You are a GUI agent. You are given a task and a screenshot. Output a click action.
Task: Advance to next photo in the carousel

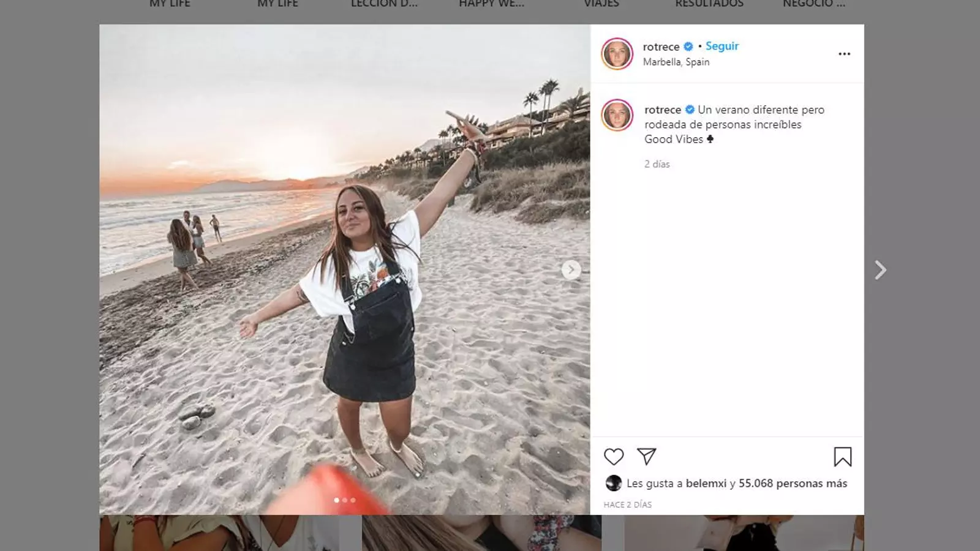pos(571,270)
